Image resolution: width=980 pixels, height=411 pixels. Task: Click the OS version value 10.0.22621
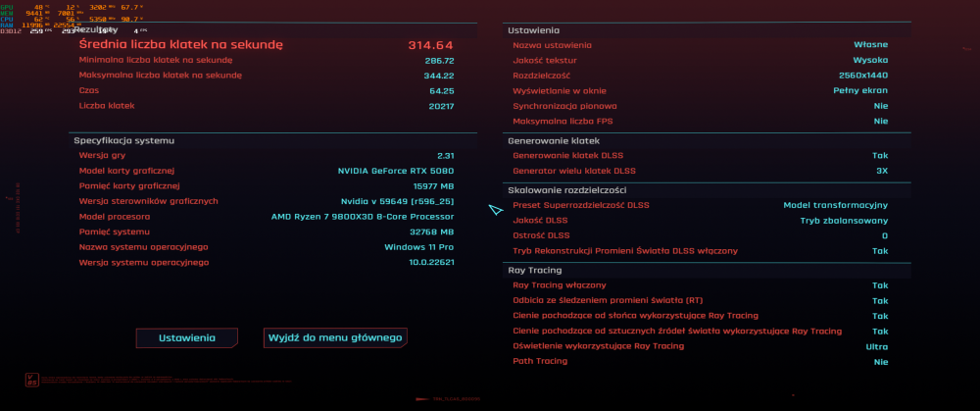point(431,262)
